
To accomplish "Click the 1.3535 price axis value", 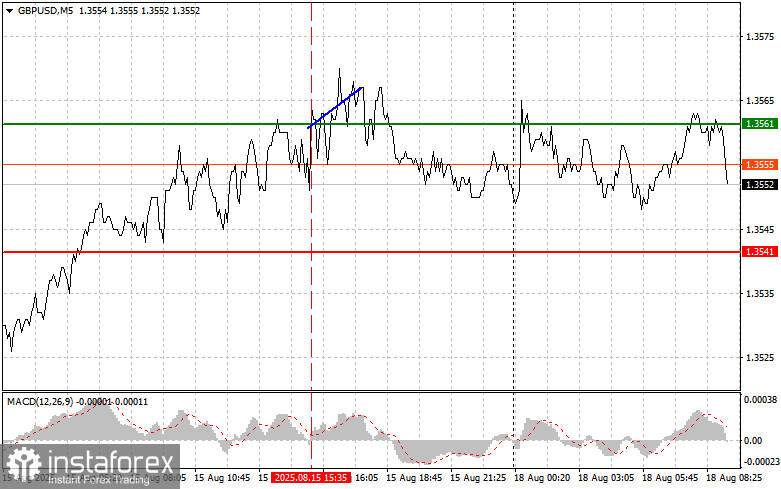I will (x=760, y=294).
